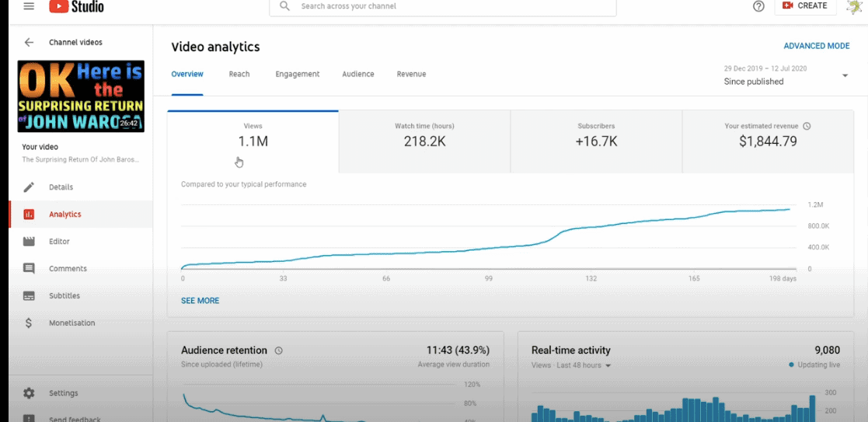Click the YouTube Studio logo
Viewport: 868px width, 422px height.
(76, 6)
